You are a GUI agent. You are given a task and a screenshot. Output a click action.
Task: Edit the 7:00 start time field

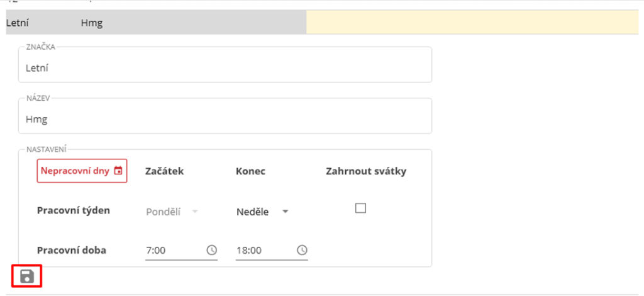pos(173,250)
